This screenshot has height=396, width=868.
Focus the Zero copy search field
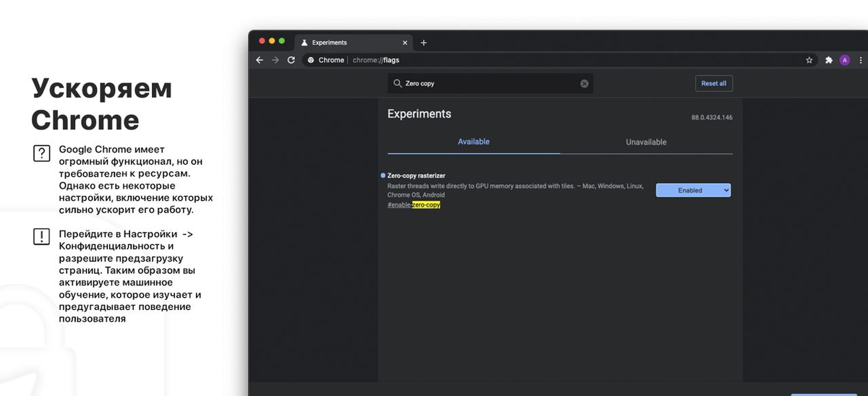(x=490, y=84)
